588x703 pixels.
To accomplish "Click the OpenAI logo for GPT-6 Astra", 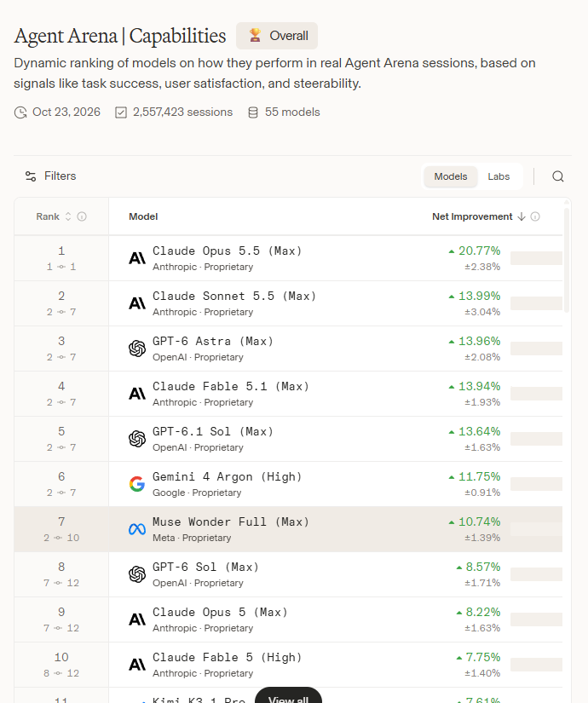I will [x=137, y=349].
